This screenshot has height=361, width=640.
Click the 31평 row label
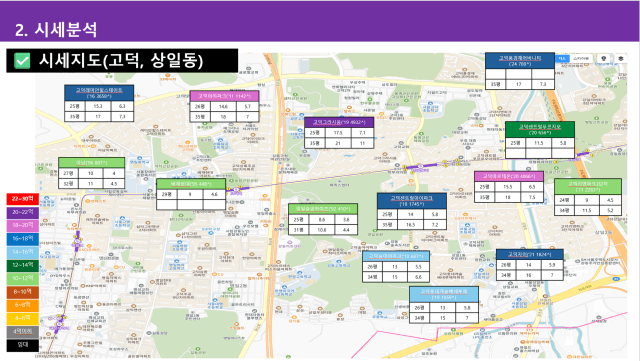click(x=299, y=230)
